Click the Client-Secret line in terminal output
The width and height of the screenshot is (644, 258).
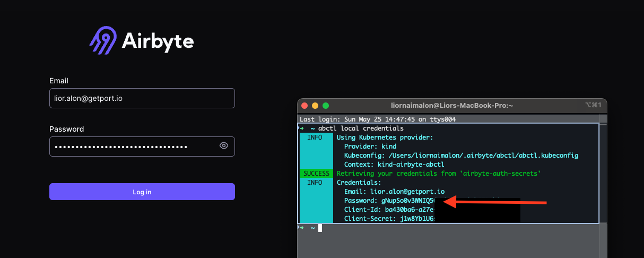(389, 219)
